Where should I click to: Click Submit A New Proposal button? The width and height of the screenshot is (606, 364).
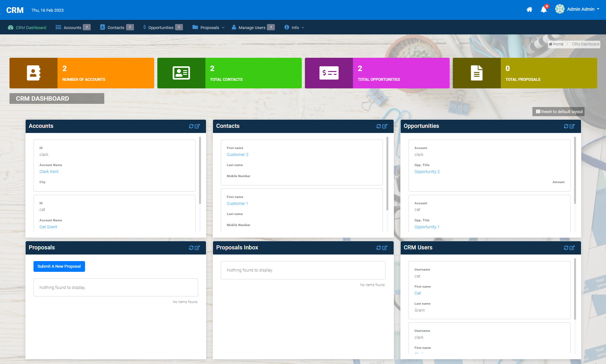(59, 266)
